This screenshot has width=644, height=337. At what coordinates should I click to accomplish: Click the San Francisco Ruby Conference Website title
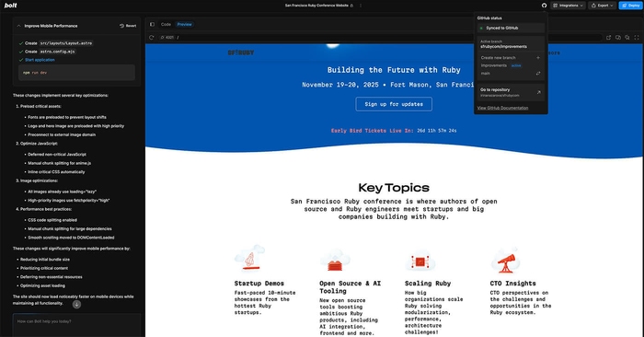316,6
